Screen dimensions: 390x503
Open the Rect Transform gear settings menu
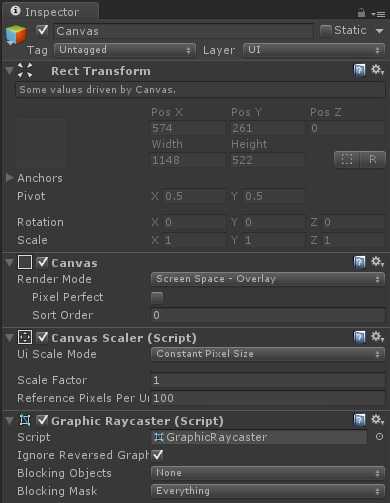click(x=377, y=70)
